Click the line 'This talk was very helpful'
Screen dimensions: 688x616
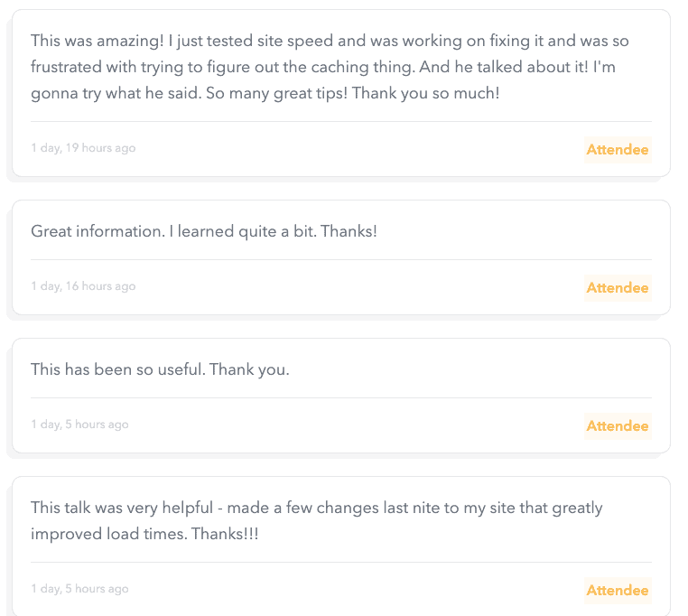[316, 508]
